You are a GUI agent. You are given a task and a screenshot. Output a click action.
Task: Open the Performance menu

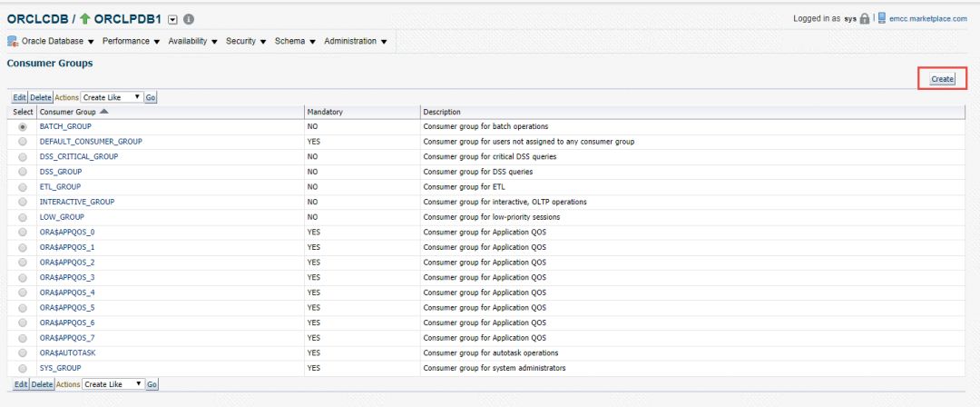(131, 42)
